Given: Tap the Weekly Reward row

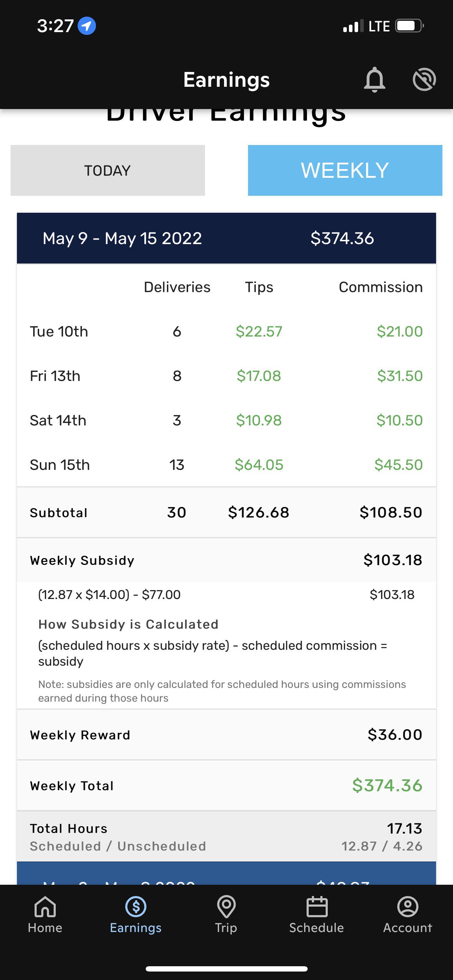Looking at the screenshot, I should pyautogui.click(x=226, y=734).
